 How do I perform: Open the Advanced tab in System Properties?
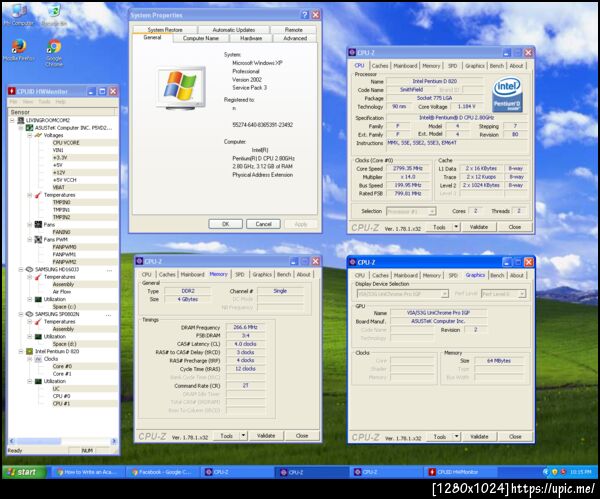(x=295, y=38)
